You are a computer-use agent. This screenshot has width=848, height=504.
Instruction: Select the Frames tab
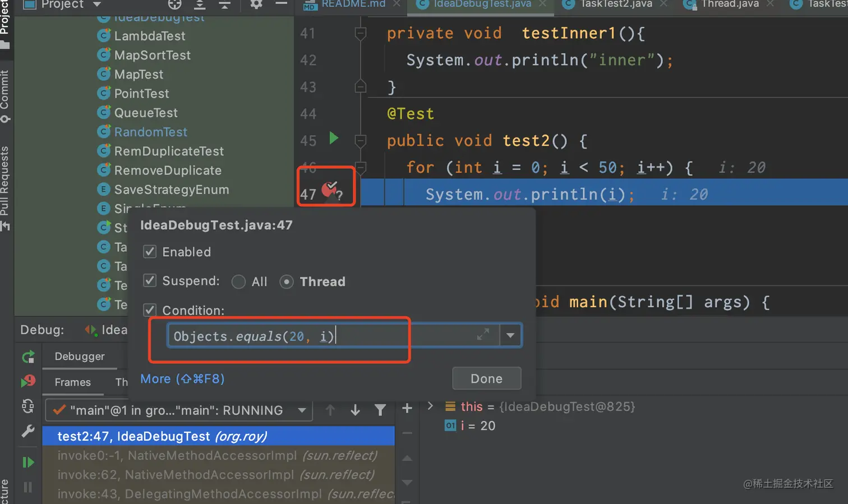click(x=72, y=382)
